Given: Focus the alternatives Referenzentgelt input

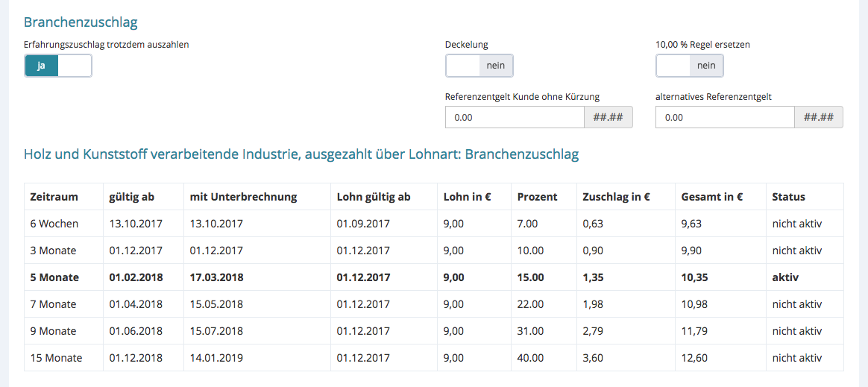Looking at the screenshot, I should tap(725, 118).
